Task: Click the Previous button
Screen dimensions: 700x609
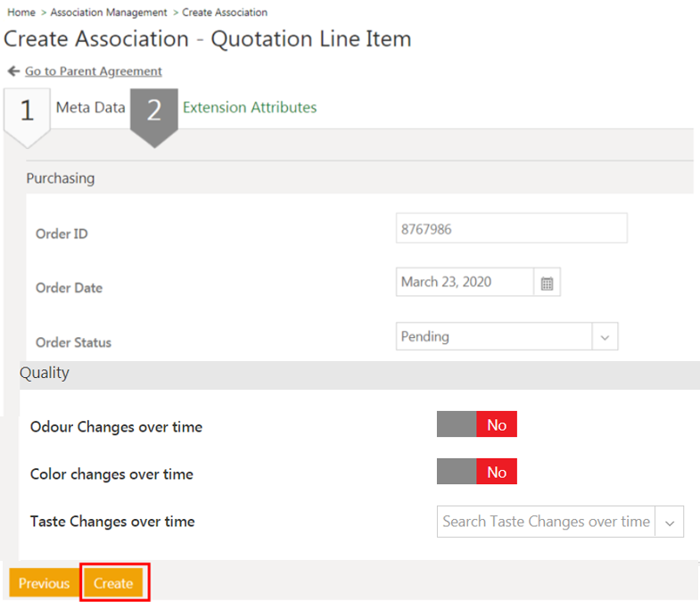Action: pos(44,583)
